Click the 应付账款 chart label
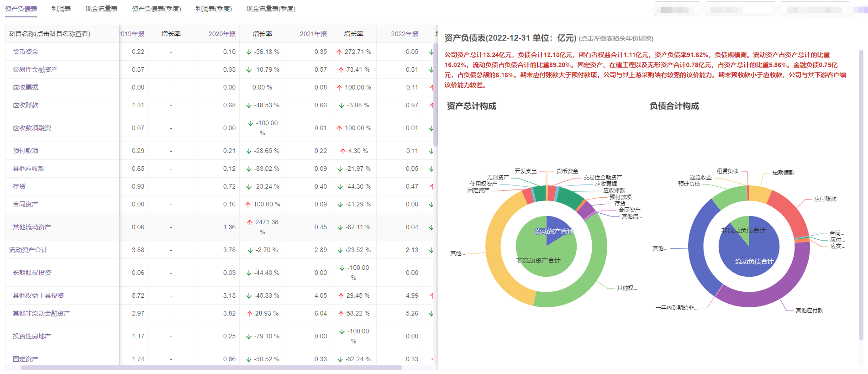This screenshot has width=868, height=374. click(826, 199)
